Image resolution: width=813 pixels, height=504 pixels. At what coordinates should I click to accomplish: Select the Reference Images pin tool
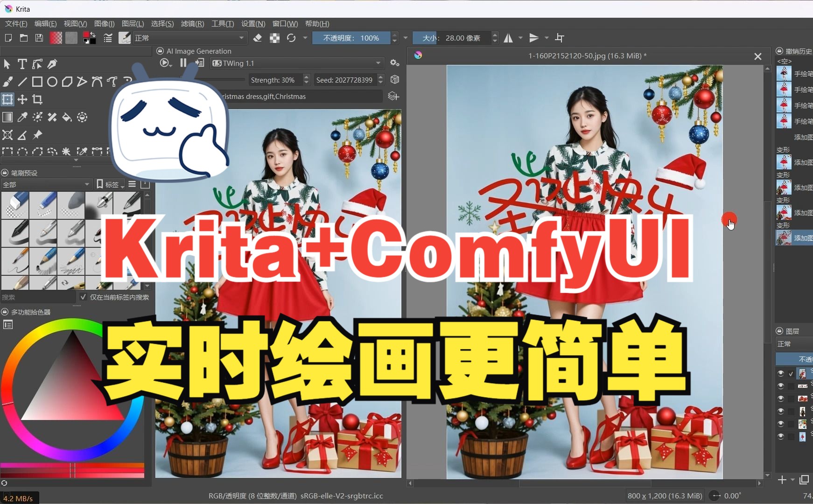[37, 135]
